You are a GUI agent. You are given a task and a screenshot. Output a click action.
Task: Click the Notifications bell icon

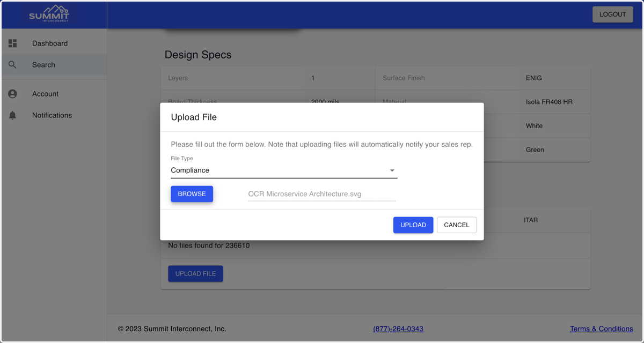[13, 115]
